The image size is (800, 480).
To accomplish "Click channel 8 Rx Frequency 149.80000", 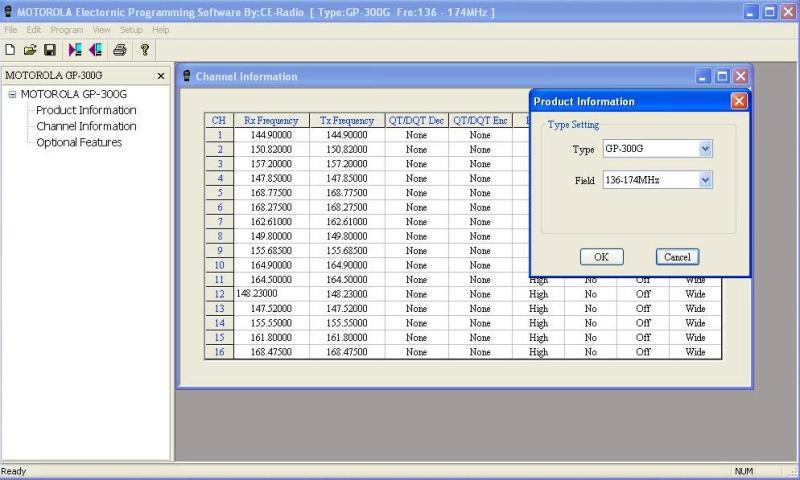I will [271, 236].
